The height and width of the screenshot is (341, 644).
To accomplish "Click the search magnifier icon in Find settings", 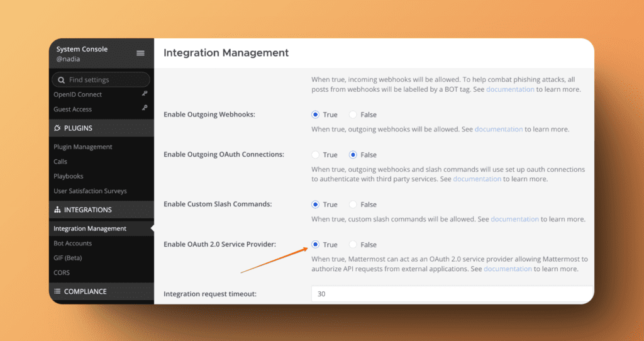I will point(61,80).
